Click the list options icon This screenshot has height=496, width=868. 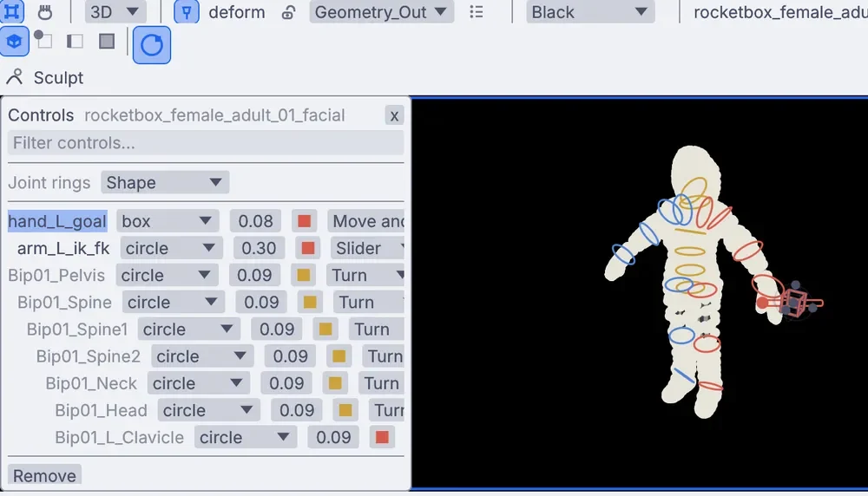click(x=476, y=12)
